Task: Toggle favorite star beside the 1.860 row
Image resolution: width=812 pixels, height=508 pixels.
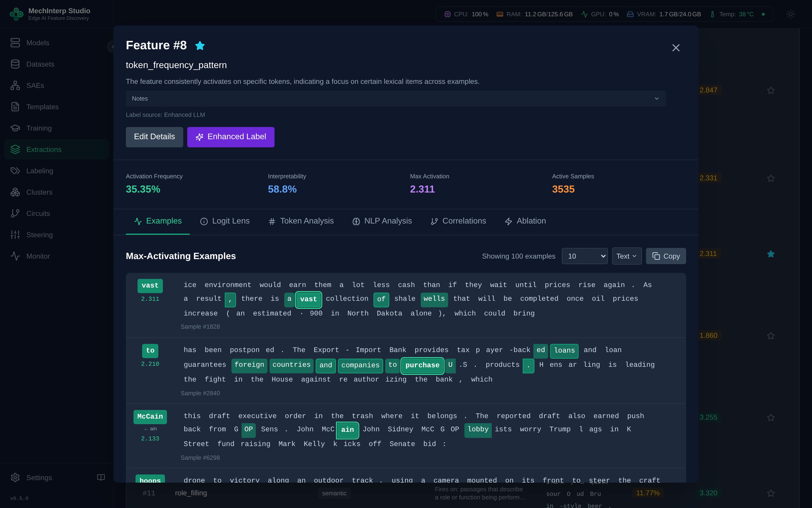Action: [771, 336]
